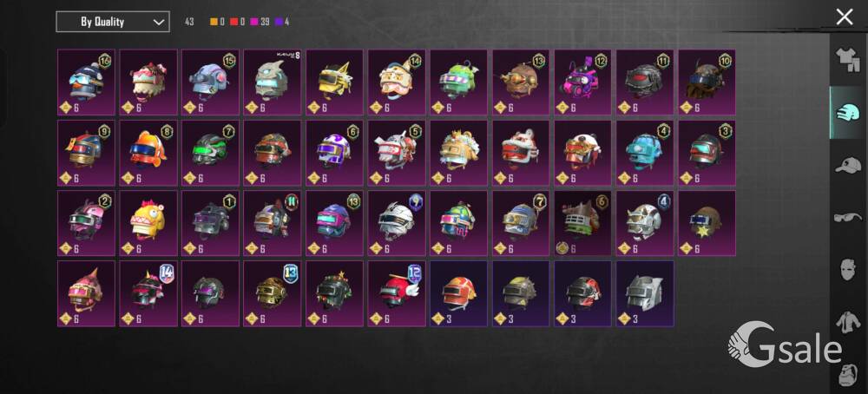Close the inventory screen with X

[x=845, y=17]
